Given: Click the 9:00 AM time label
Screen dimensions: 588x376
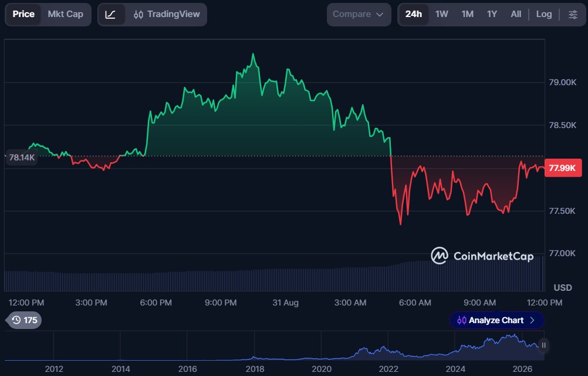Looking at the screenshot, I should point(479,303).
